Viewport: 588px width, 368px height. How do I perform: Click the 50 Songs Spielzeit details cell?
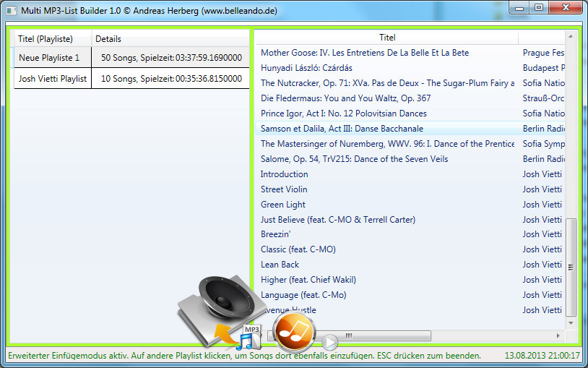pyautogui.click(x=171, y=57)
